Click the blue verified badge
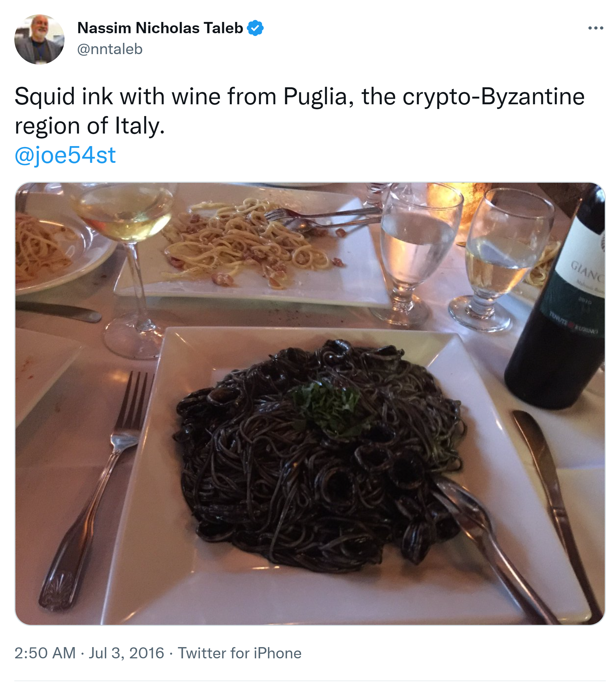Screen dimensions: 616x685 [255, 28]
